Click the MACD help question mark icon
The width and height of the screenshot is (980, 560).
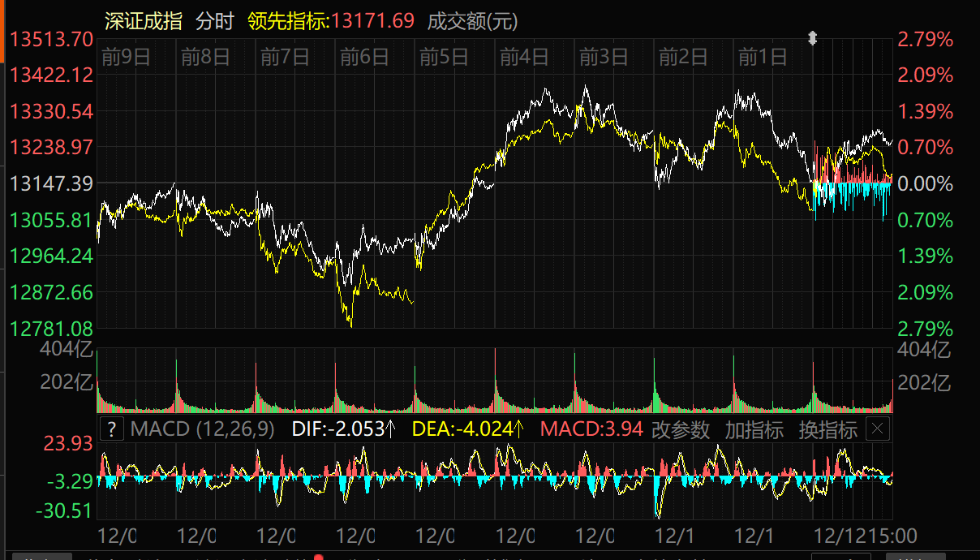[x=112, y=429]
